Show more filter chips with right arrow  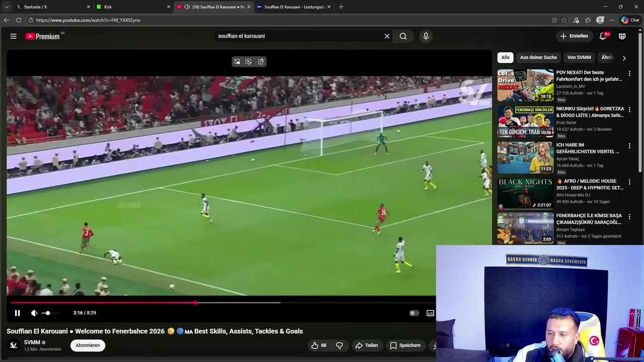624,58
